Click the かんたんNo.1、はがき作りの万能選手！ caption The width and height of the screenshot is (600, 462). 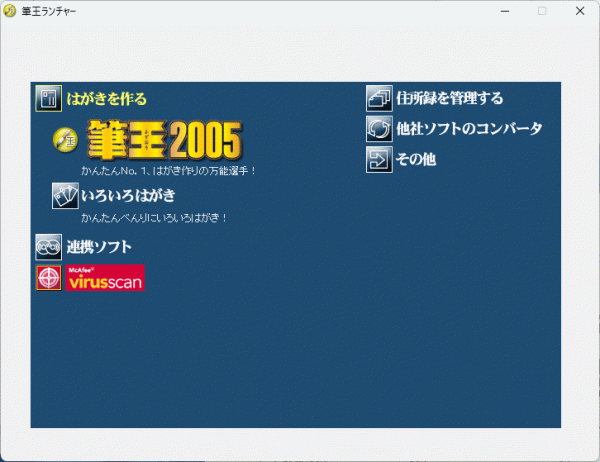168,170
